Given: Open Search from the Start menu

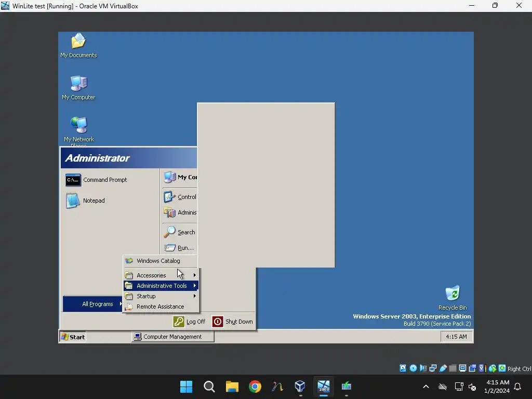Looking at the screenshot, I should [180, 232].
